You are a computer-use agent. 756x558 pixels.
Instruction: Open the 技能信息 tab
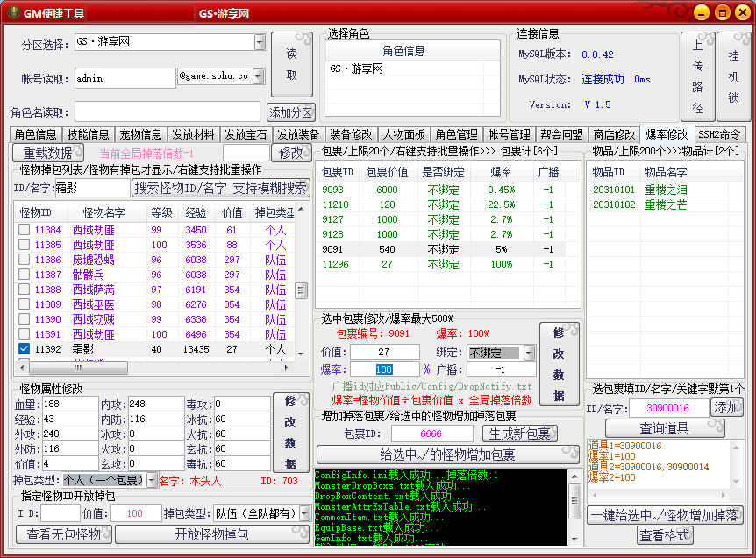point(89,134)
